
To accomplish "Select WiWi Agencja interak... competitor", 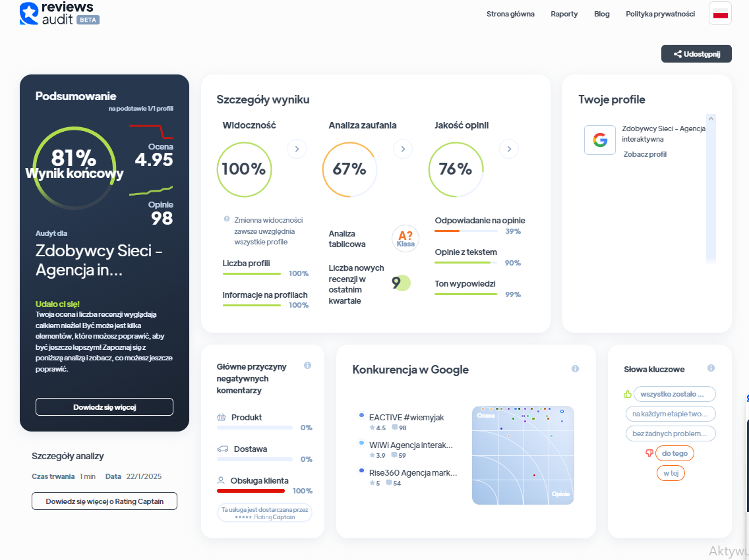I will [x=411, y=445].
